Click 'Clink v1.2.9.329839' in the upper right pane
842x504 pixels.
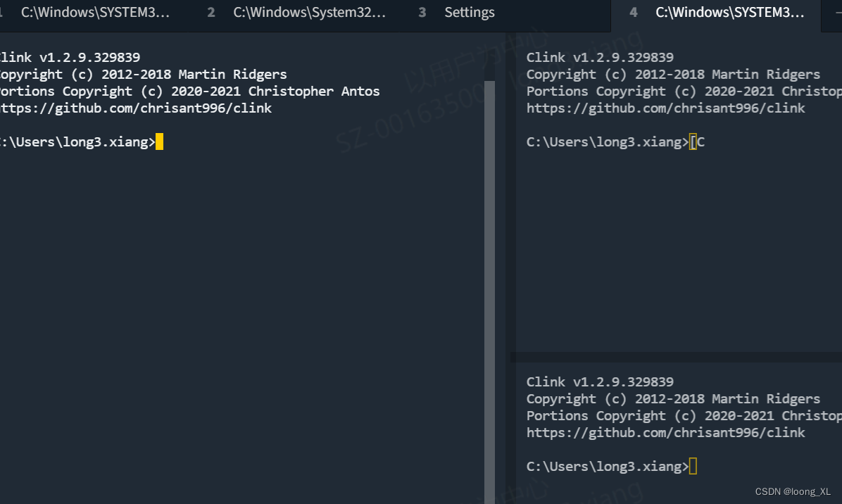[x=600, y=57]
